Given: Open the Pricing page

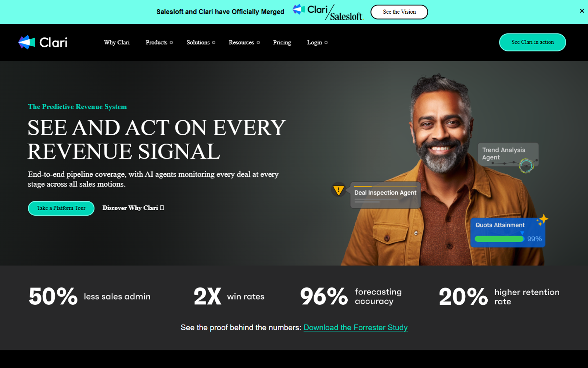Looking at the screenshot, I should tap(282, 42).
